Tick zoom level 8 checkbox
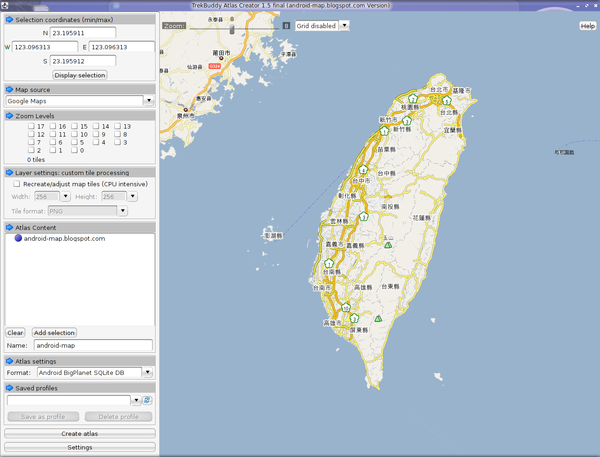This screenshot has height=457, width=600. tap(117, 134)
